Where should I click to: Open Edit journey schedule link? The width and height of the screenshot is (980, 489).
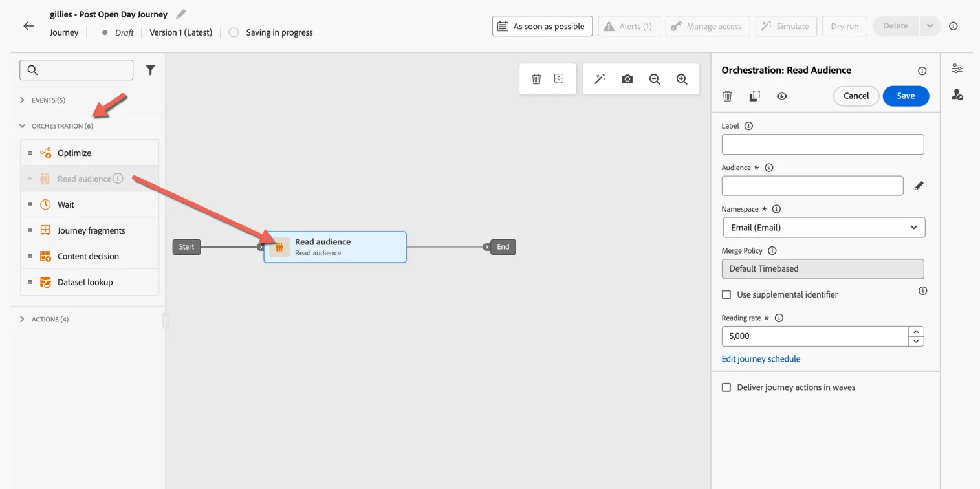click(761, 359)
